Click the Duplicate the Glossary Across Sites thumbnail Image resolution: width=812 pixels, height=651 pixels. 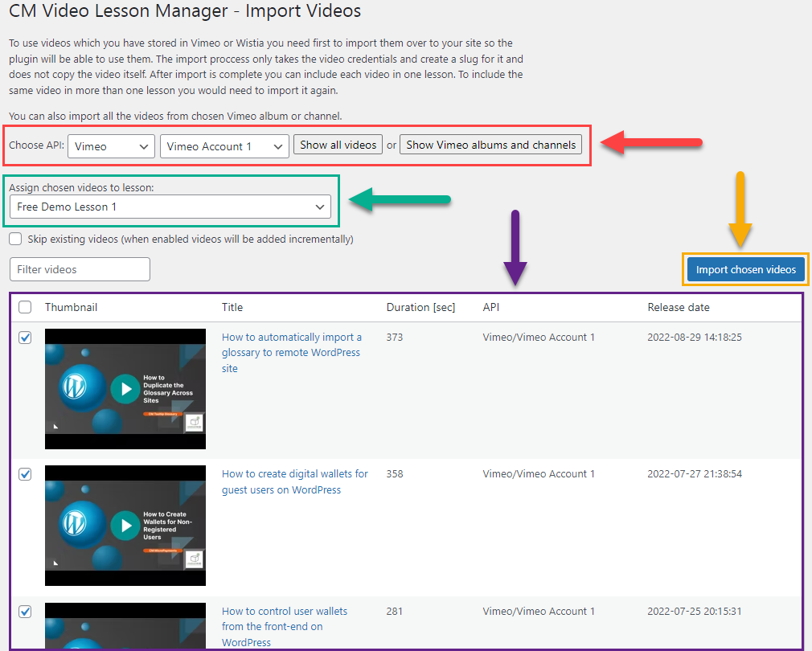click(x=125, y=389)
